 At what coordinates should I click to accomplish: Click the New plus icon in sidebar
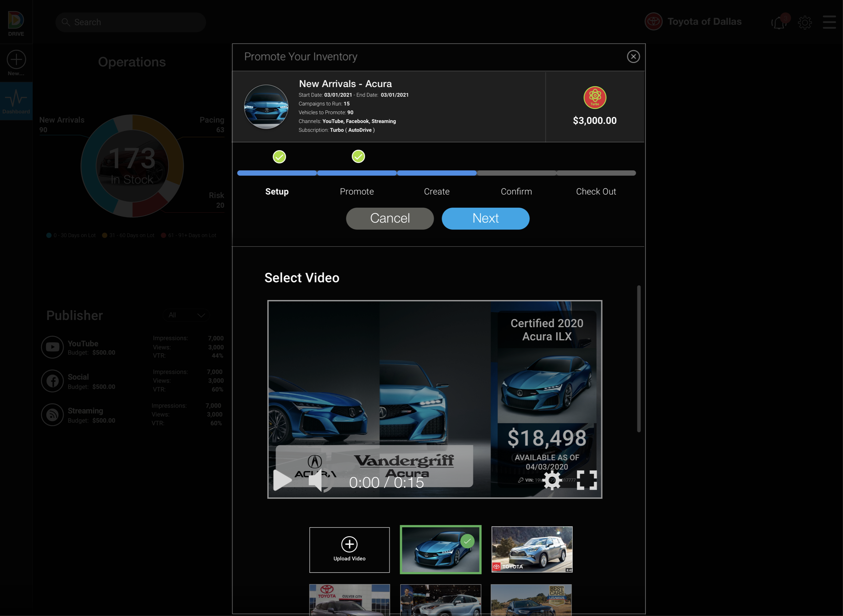click(16, 60)
